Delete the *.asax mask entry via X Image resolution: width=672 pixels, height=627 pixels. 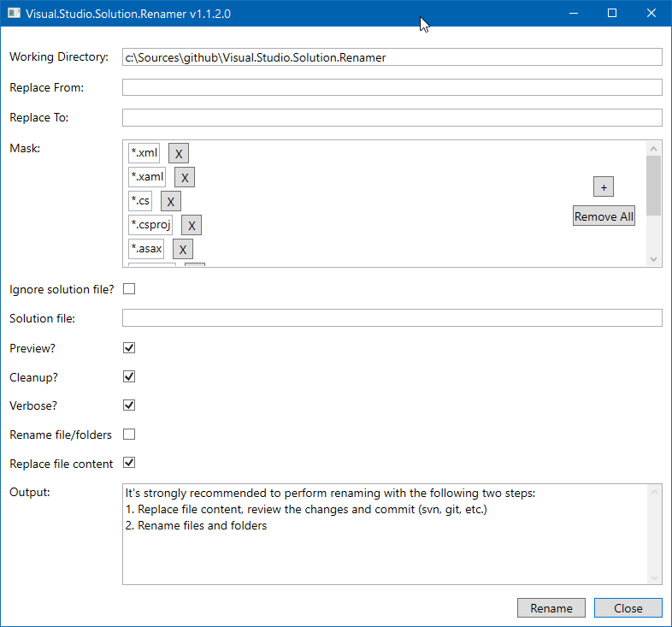183,250
